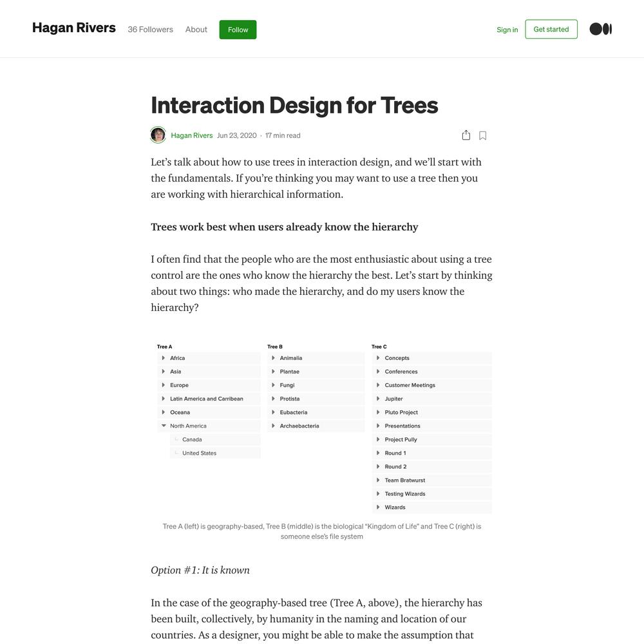View the 36 Followers link
The width and height of the screenshot is (644, 644).
point(150,30)
